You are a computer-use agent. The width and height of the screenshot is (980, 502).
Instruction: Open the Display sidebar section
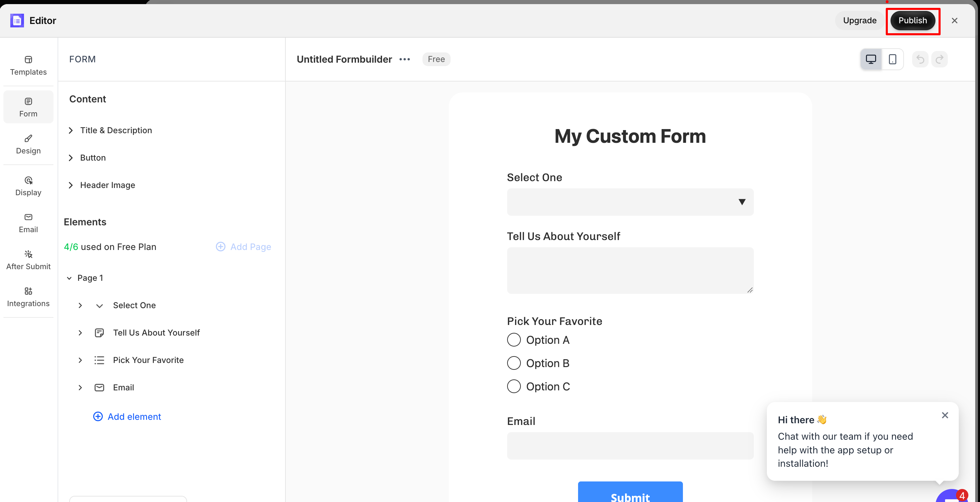[x=28, y=186]
